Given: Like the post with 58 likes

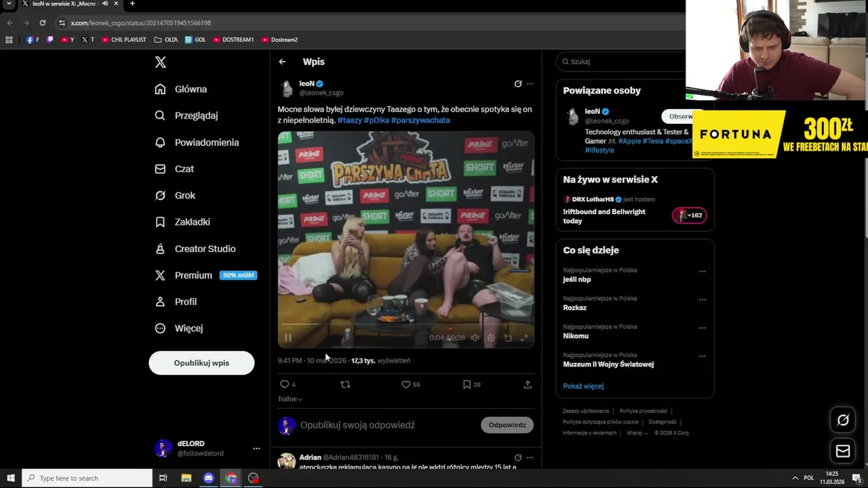Looking at the screenshot, I should (410, 384).
